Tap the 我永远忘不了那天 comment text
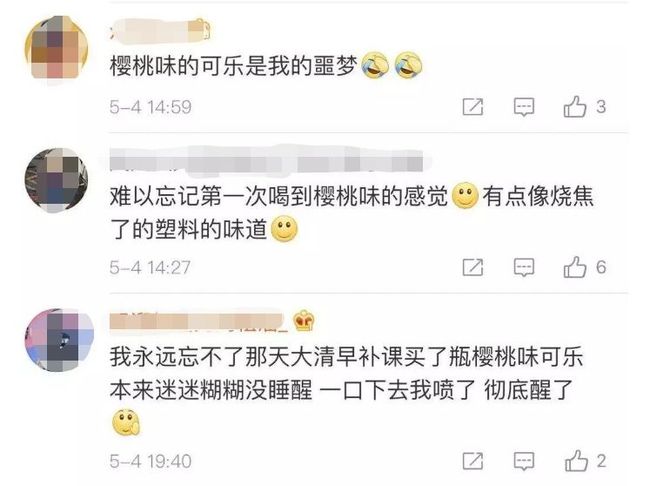The width and height of the screenshot is (650, 486). click(x=347, y=391)
